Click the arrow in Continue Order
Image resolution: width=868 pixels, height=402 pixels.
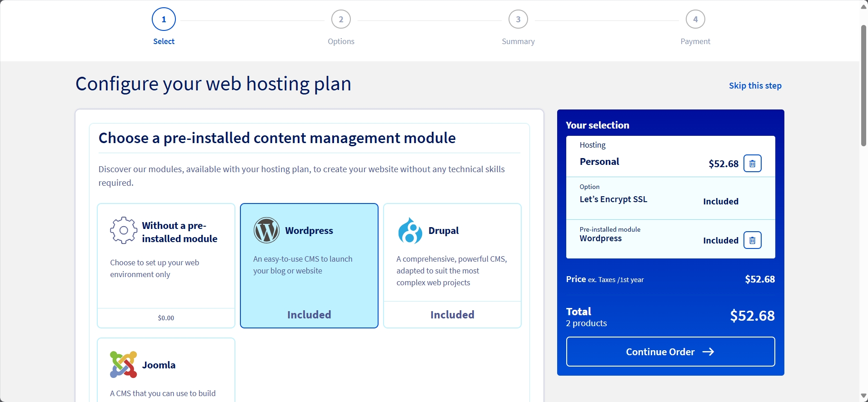click(708, 352)
